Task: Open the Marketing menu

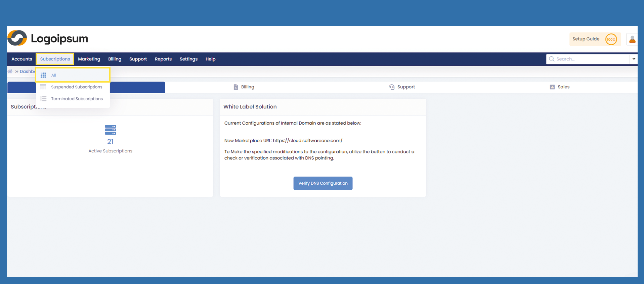Action: tap(89, 59)
